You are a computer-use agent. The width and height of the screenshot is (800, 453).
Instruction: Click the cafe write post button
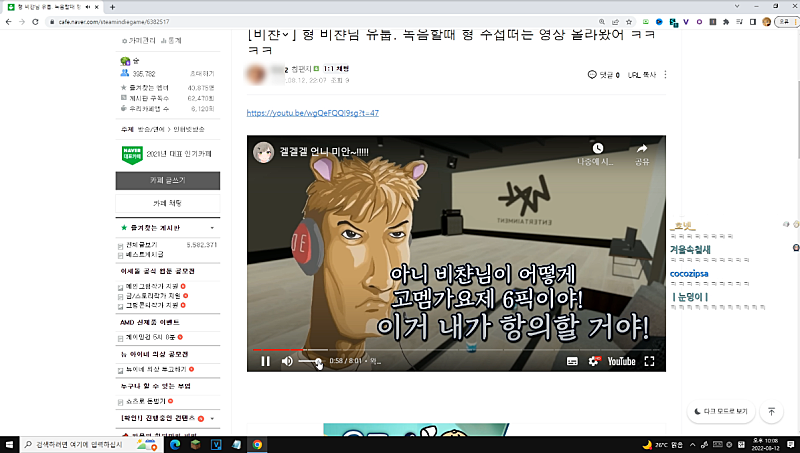coord(168,181)
